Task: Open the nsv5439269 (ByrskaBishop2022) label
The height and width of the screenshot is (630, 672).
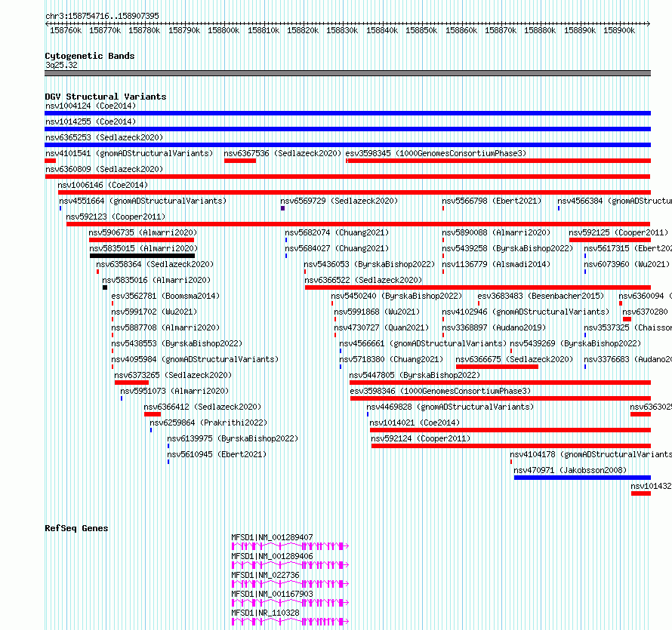Action: click(575, 343)
